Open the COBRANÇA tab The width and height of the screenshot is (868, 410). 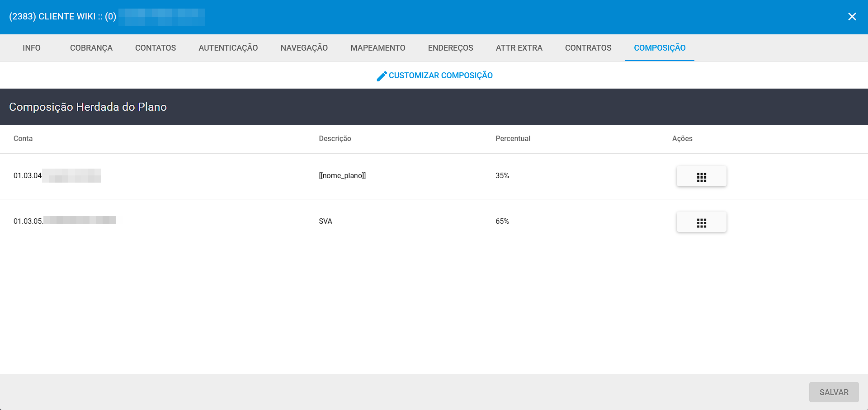[x=91, y=48]
